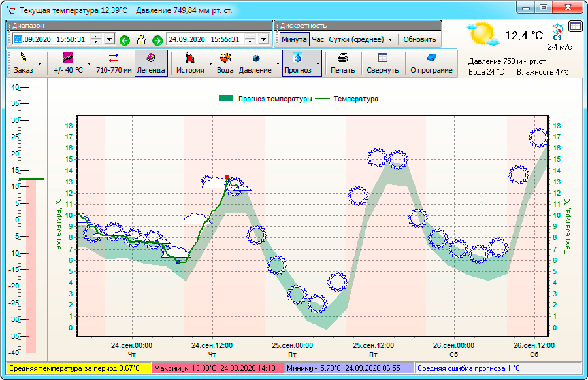Click the Прогноз температуры legend swatch

226,99
